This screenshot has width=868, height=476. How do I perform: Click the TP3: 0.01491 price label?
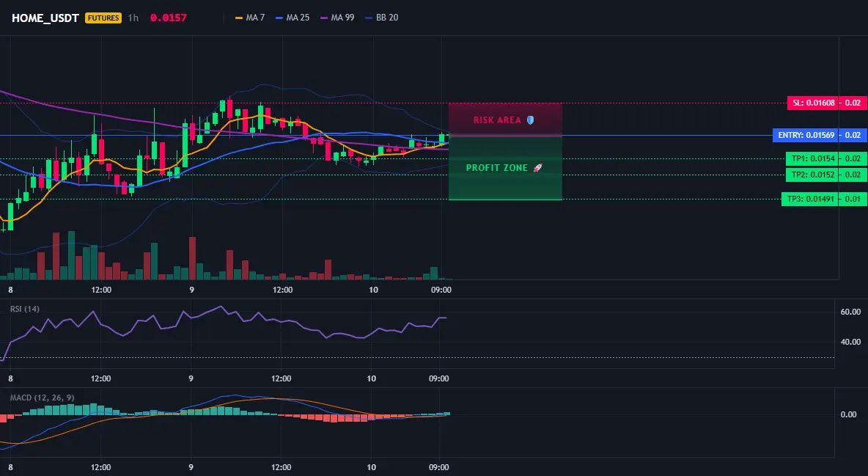[810, 198]
